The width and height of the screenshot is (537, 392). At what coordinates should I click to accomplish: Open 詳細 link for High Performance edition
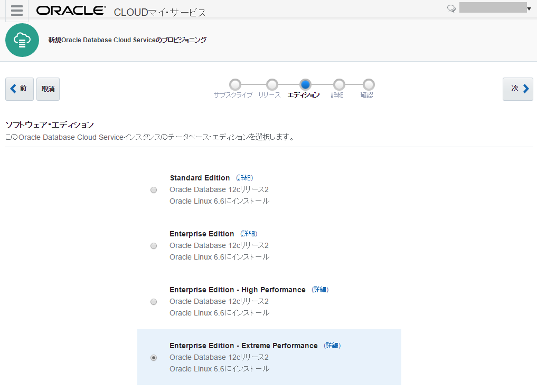coord(320,290)
